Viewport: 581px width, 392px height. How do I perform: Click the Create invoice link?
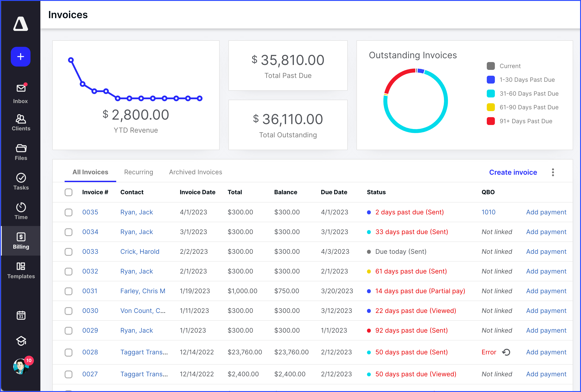513,172
